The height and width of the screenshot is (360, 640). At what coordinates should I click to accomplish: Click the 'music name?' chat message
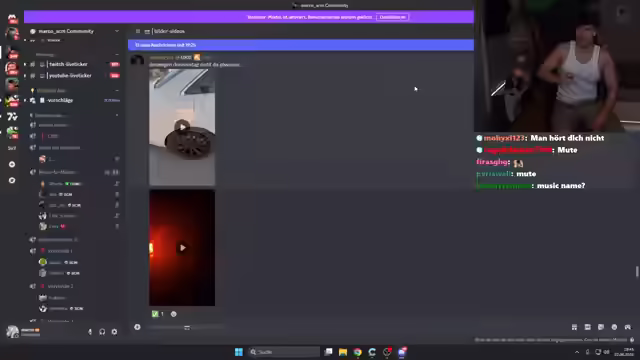click(x=561, y=186)
